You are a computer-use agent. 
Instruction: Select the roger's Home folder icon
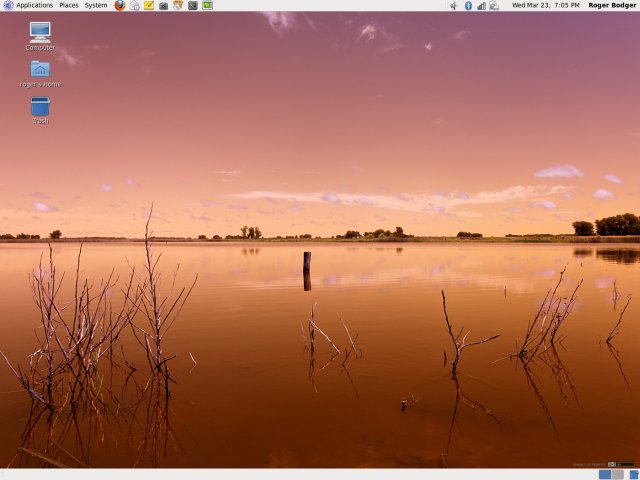[x=40, y=74]
